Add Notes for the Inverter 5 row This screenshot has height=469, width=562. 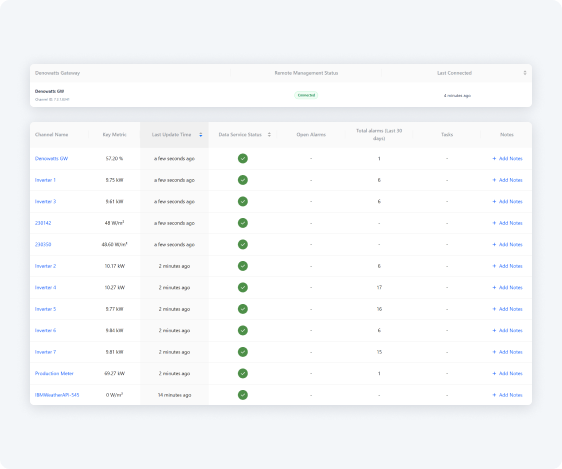coord(507,309)
